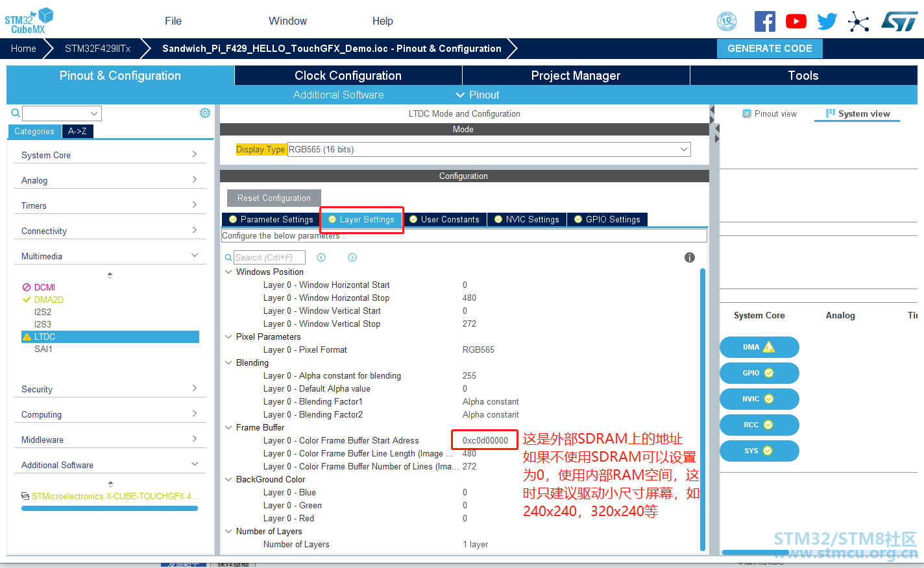Open the NVIC Settings tab
This screenshot has height=568, width=924.
527,219
